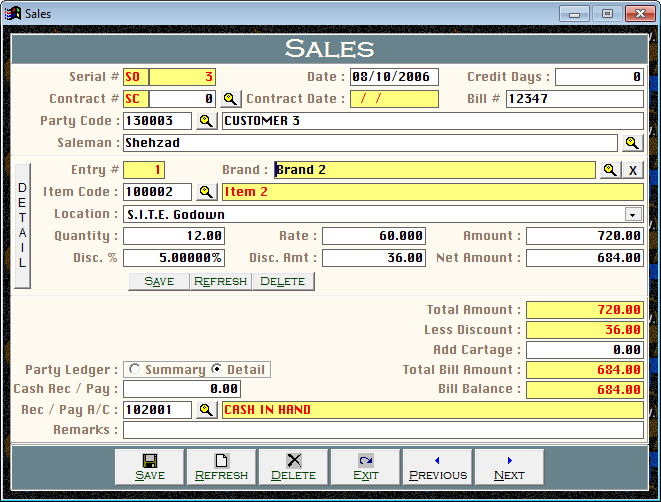This screenshot has height=502, width=661.
Task: Open party code lookup magnifier
Action: [x=206, y=121]
